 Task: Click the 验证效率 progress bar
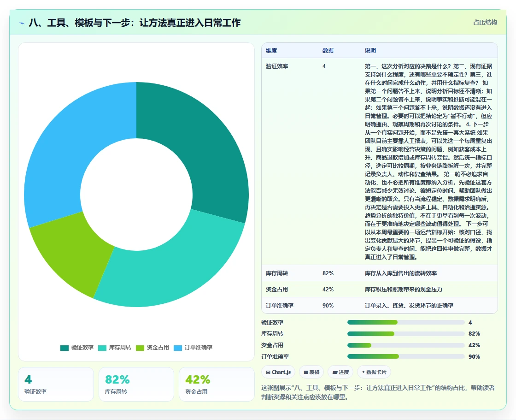click(406, 322)
